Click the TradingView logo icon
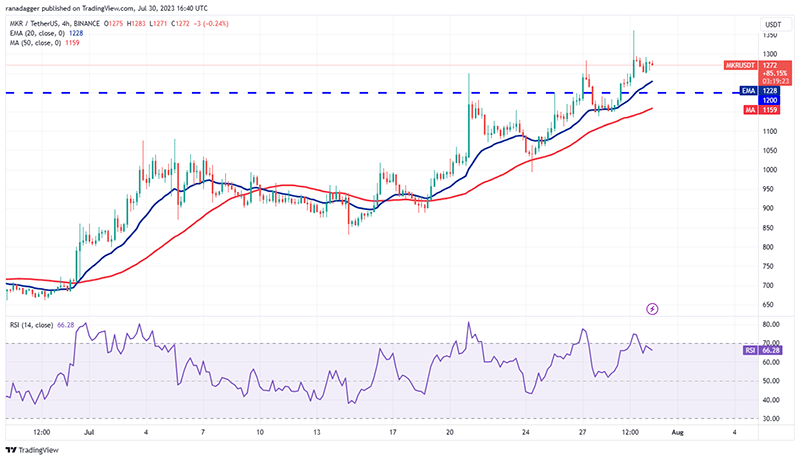Screen dimensions: 800x460 click(x=11, y=450)
